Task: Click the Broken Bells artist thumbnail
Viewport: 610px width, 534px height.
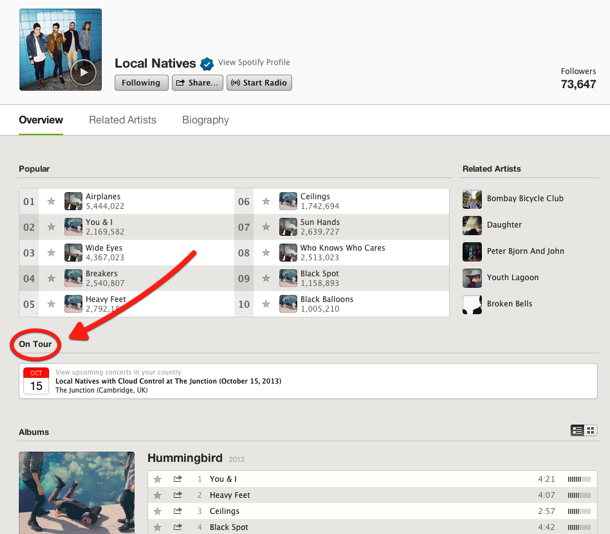Action: click(472, 305)
